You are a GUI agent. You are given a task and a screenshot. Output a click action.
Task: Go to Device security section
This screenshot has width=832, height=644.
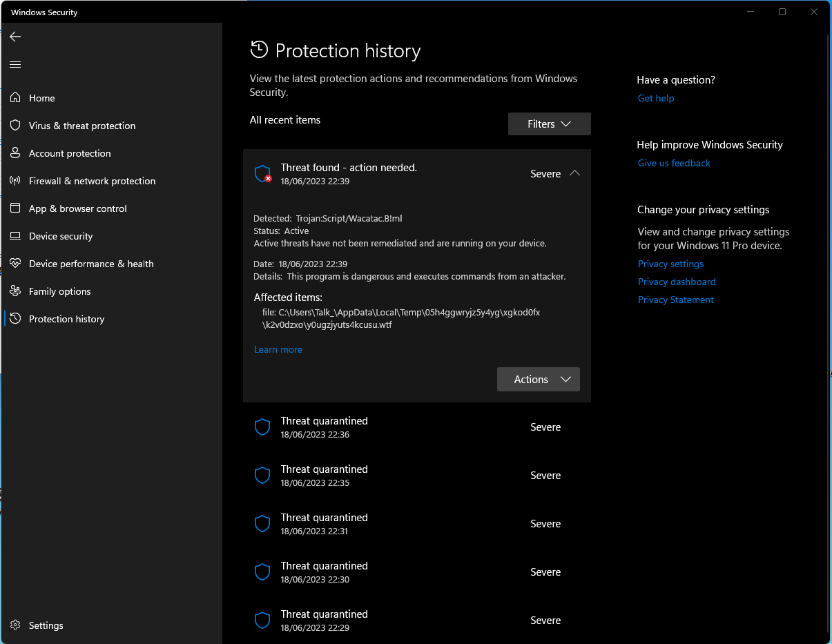pyautogui.click(x=61, y=236)
